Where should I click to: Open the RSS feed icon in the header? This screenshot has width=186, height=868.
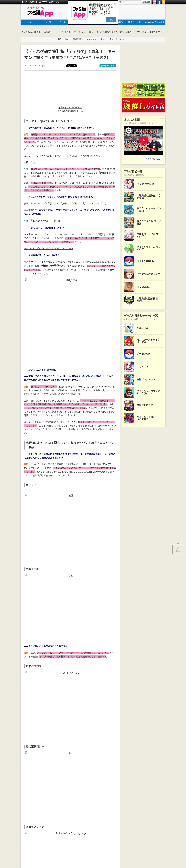(164, 2)
